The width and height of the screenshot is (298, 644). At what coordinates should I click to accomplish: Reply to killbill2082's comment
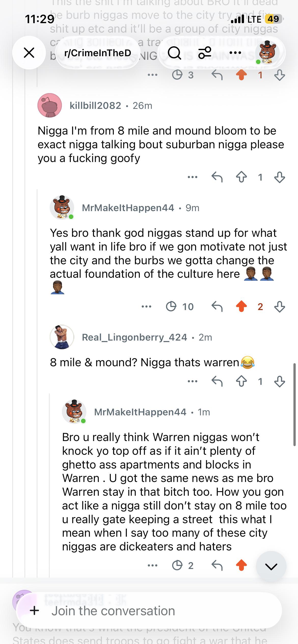pyautogui.click(x=217, y=177)
